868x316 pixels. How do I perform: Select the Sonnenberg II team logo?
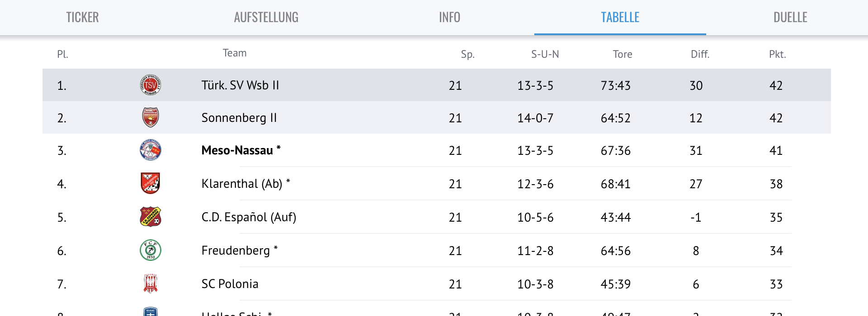(151, 118)
